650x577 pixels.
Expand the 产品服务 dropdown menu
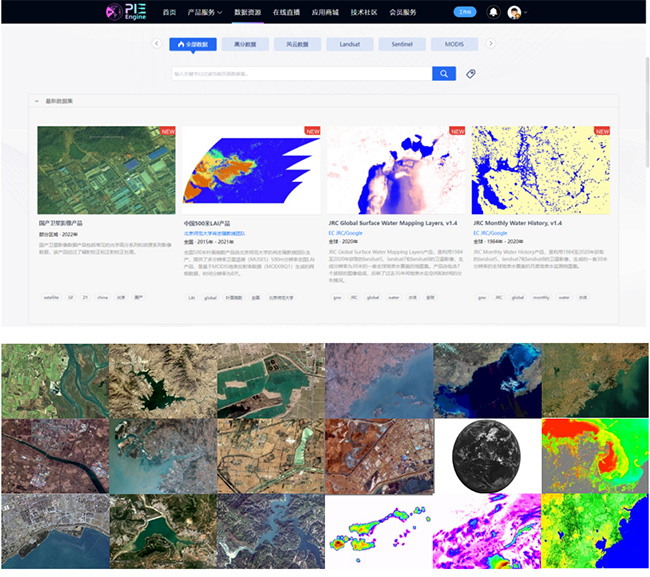tap(204, 12)
